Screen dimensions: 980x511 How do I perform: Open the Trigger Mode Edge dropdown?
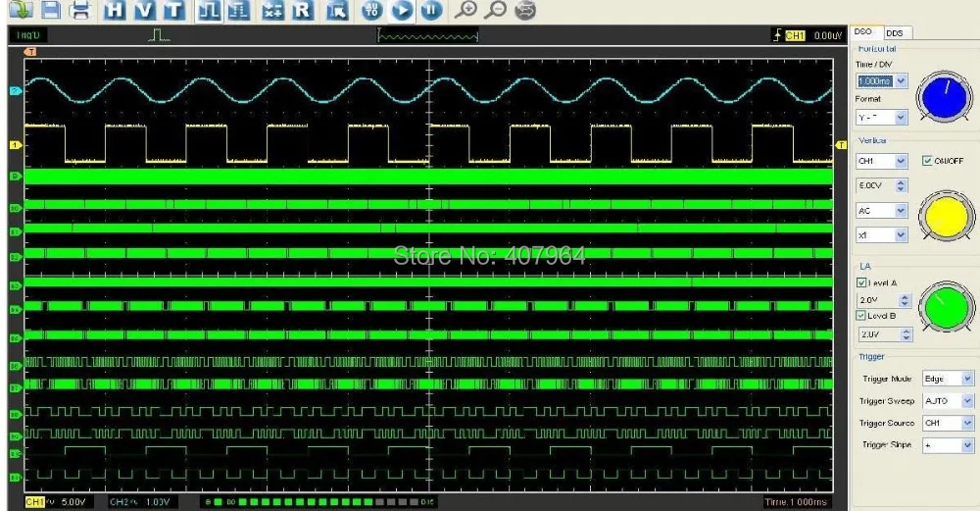(968, 379)
